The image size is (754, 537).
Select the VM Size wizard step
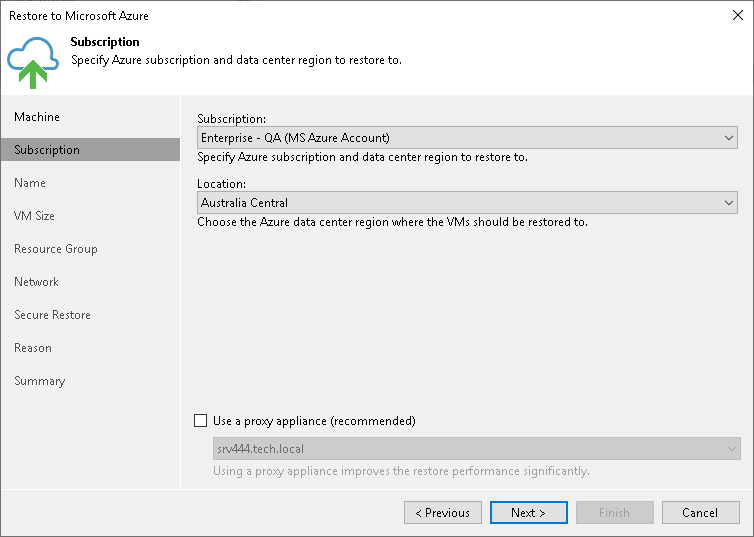point(34,216)
